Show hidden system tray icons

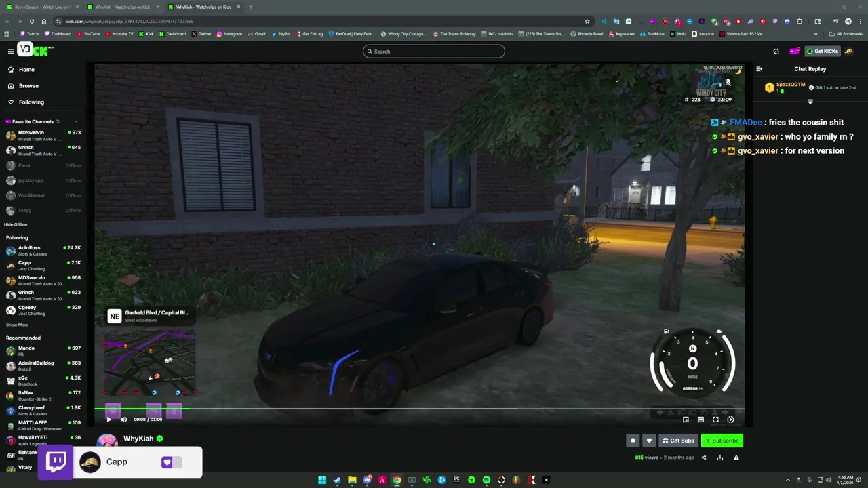787,480
